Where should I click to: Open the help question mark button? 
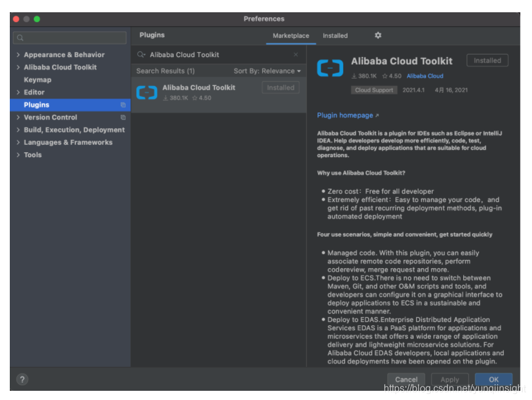[x=23, y=379]
